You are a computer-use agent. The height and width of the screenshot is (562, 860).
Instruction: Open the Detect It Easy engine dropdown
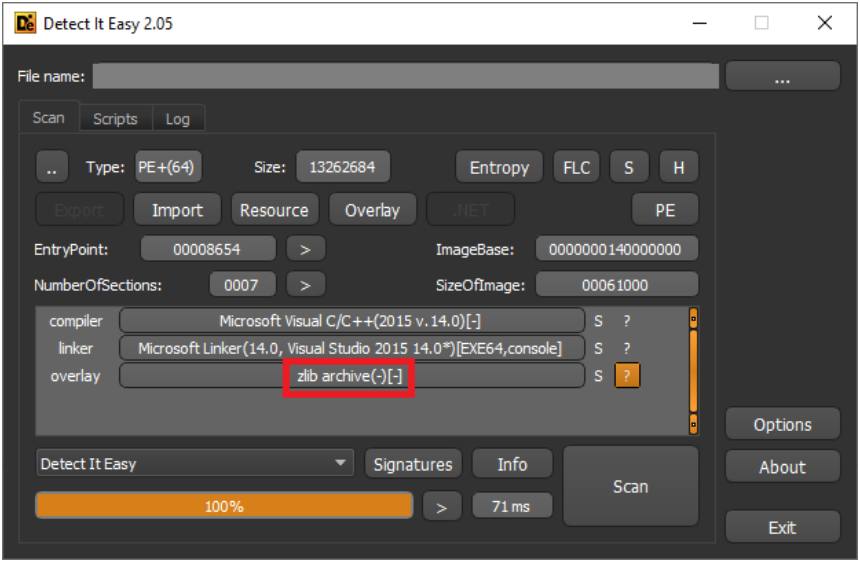195,463
